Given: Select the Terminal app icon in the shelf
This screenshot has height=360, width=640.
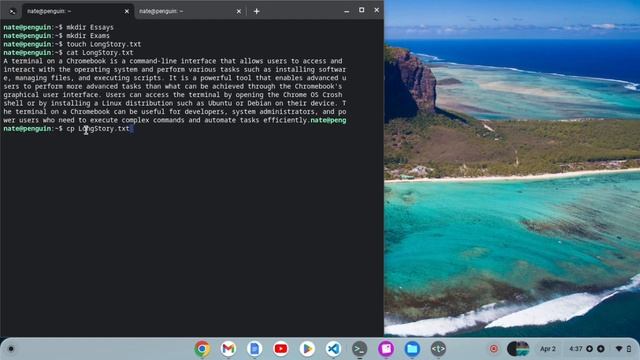Looking at the screenshot, I should point(360,349).
